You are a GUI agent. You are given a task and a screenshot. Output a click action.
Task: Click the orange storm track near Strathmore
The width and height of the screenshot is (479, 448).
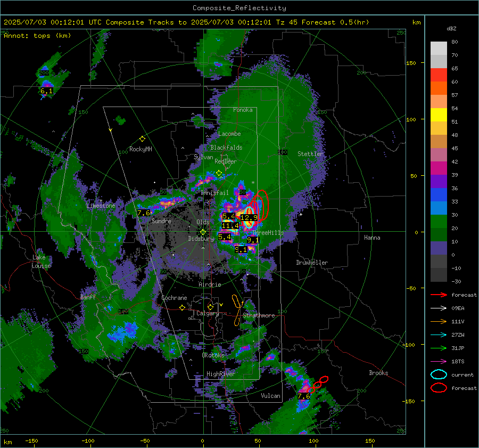(x=237, y=310)
